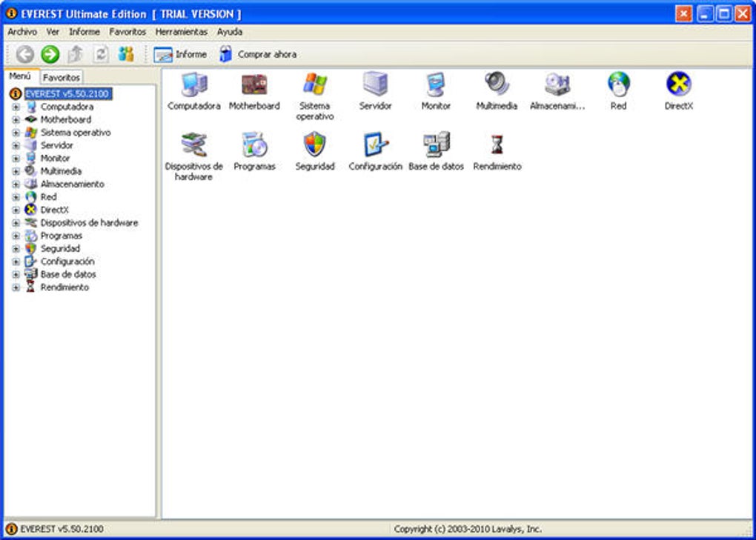756x540 pixels.
Task: Expand the Motherboard tree node
Action: pos(16,120)
